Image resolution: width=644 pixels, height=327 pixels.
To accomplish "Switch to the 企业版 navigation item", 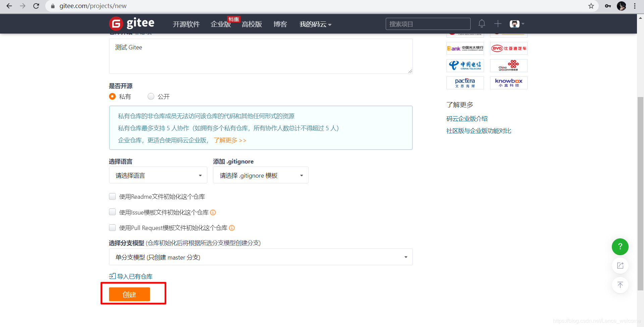I will click(x=220, y=24).
